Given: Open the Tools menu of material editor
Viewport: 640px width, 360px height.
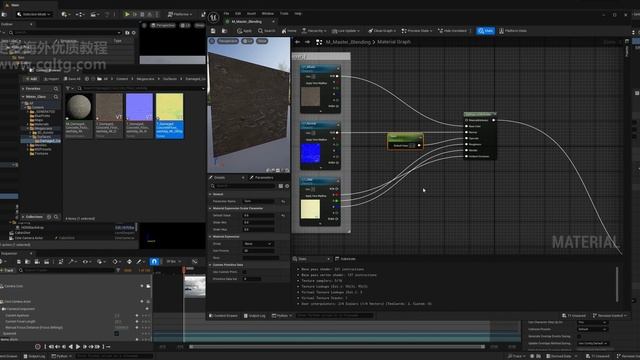Looking at the screenshot, I should (284, 13).
